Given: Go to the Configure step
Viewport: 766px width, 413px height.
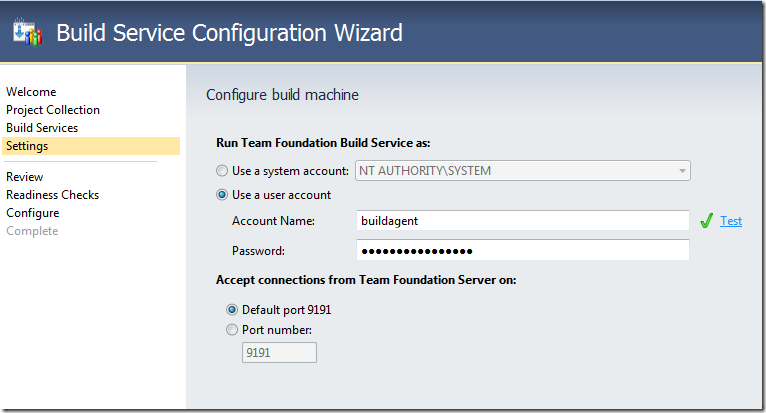Looking at the screenshot, I should [32, 213].
